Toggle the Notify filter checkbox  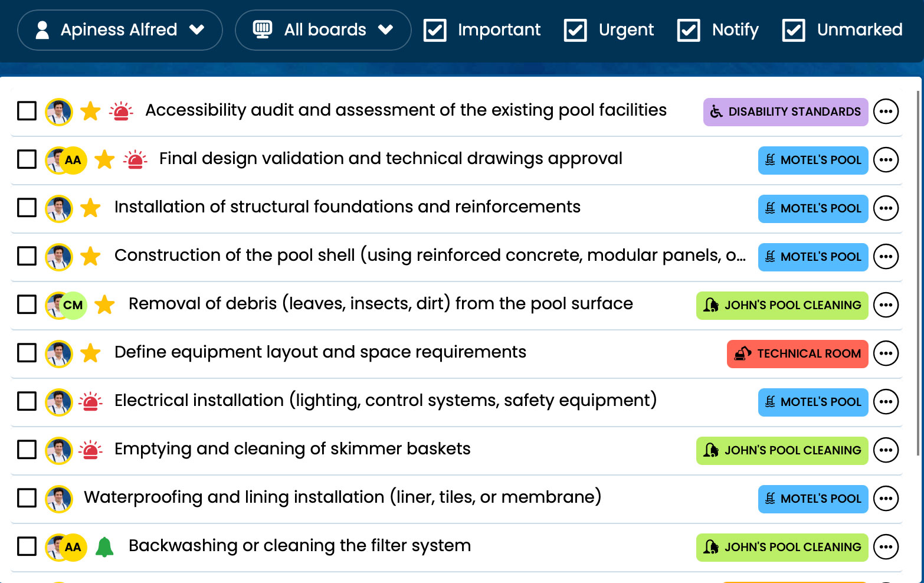(x=689, y=30)
